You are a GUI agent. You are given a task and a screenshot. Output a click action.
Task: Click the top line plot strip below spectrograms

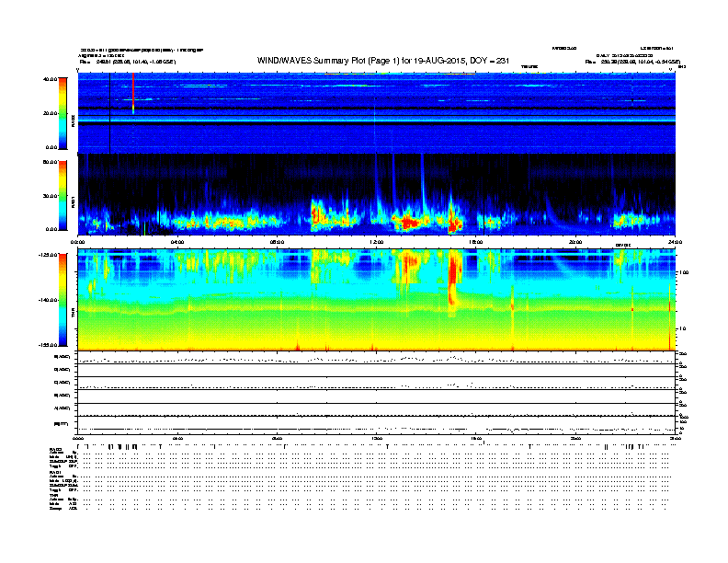point(377,359)
